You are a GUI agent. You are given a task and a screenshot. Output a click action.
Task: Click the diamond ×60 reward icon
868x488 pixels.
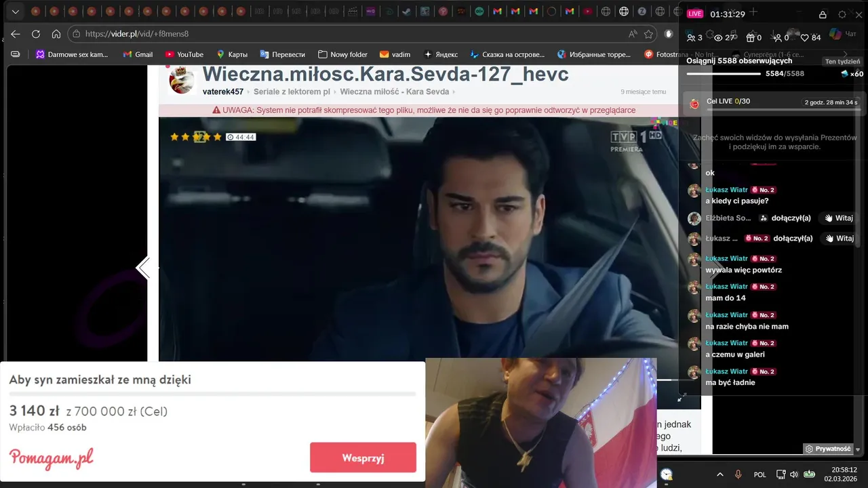(844, 73)
